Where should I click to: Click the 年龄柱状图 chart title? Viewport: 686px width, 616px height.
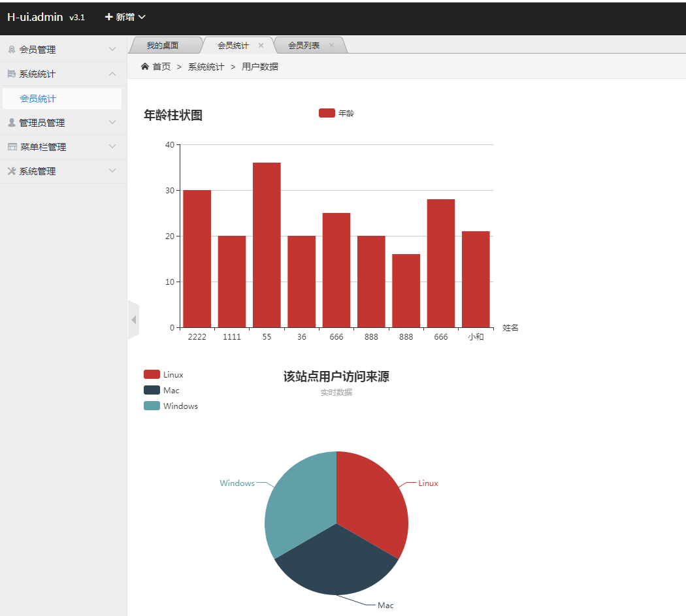pos(173,115)
